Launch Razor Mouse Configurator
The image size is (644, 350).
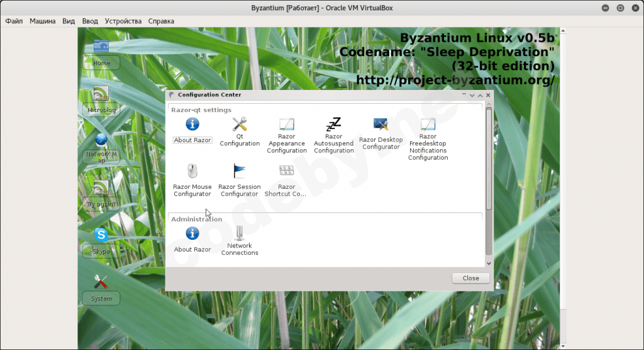pyautogui.click(x=192, y=180)
